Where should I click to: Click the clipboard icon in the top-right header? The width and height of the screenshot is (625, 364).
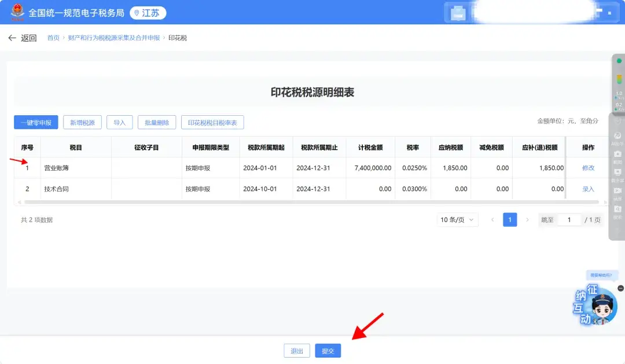pos(457,12)
